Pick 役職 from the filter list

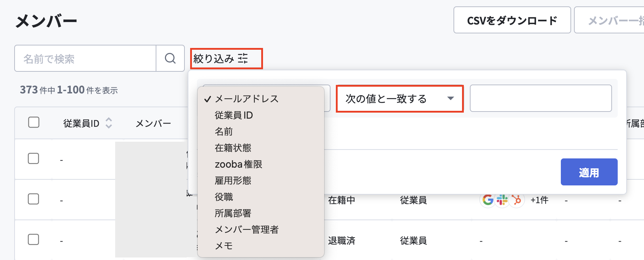pos(224,197)
